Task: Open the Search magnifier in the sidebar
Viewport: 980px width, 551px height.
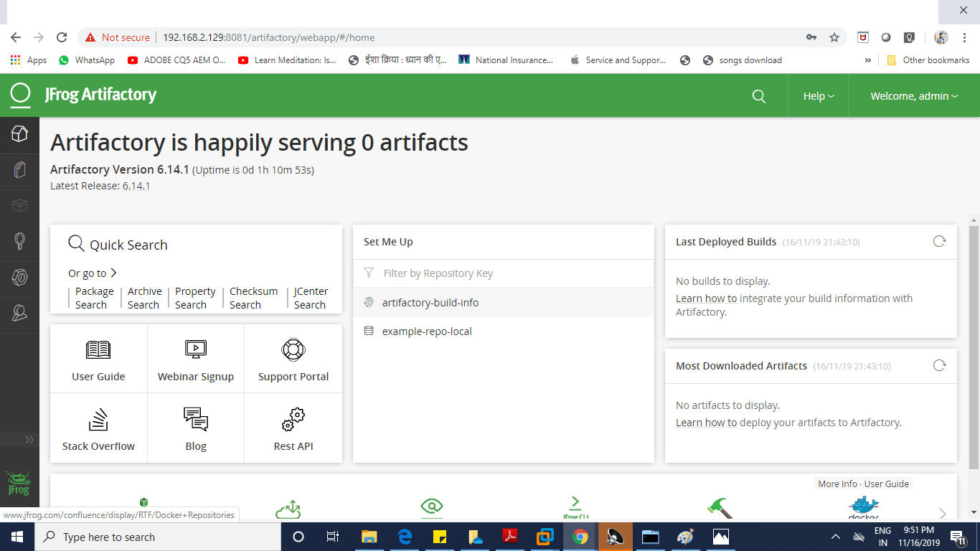Action: pos(19,242)
